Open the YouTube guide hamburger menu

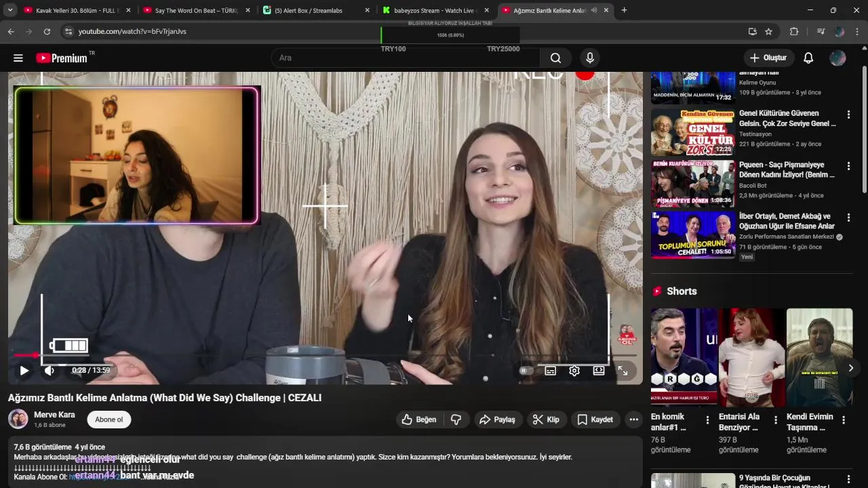click(x=18, y=58)
